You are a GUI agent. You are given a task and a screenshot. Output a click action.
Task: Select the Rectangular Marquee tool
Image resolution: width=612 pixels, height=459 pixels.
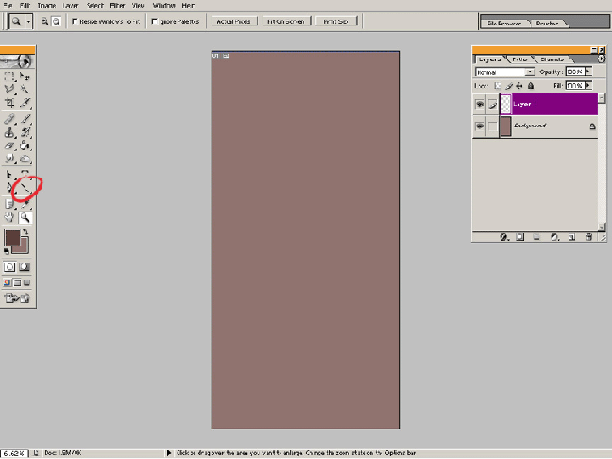9,76
